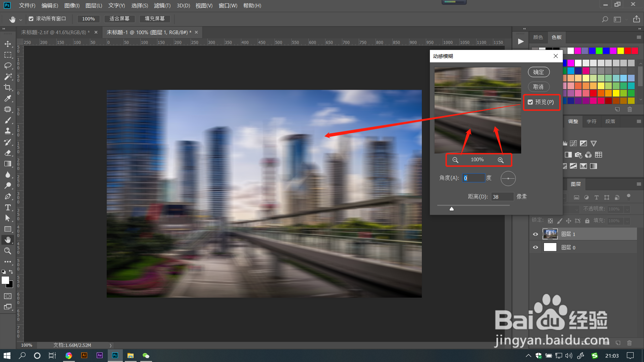The image size is (644, 362).
Task: Select the Lasso tool
Action: point(8,66)
